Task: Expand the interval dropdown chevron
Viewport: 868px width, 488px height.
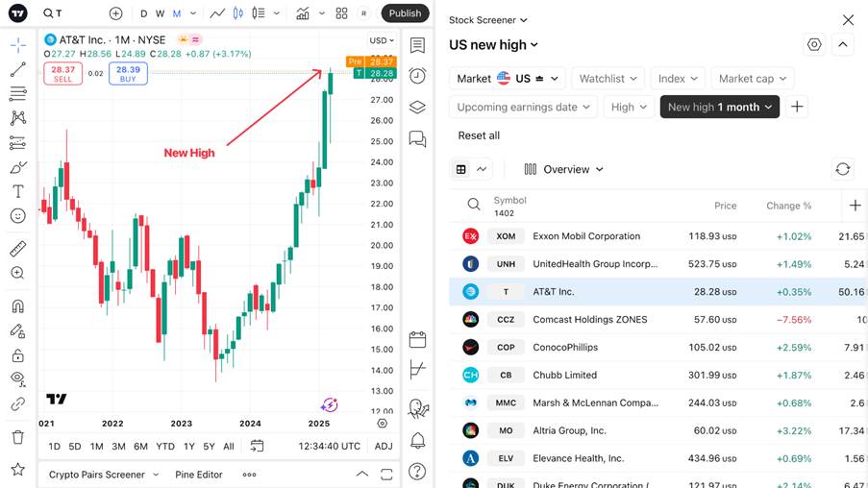Action: [x=193, y=13]
